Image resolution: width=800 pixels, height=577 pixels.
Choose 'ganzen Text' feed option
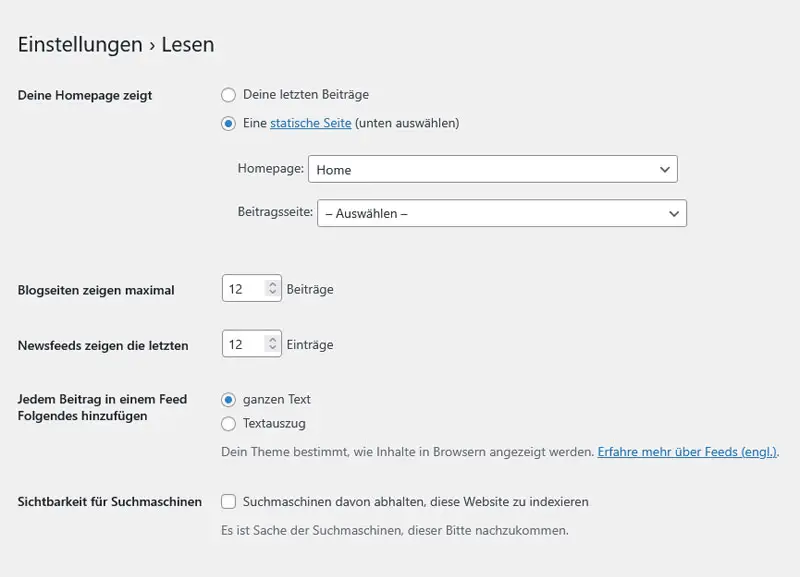(228, 400)
